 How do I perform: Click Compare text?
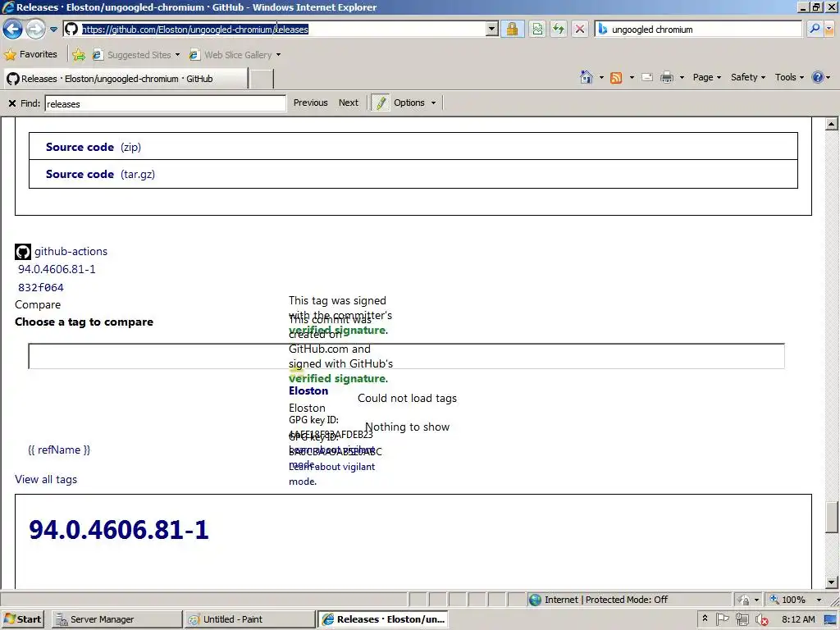38,304
